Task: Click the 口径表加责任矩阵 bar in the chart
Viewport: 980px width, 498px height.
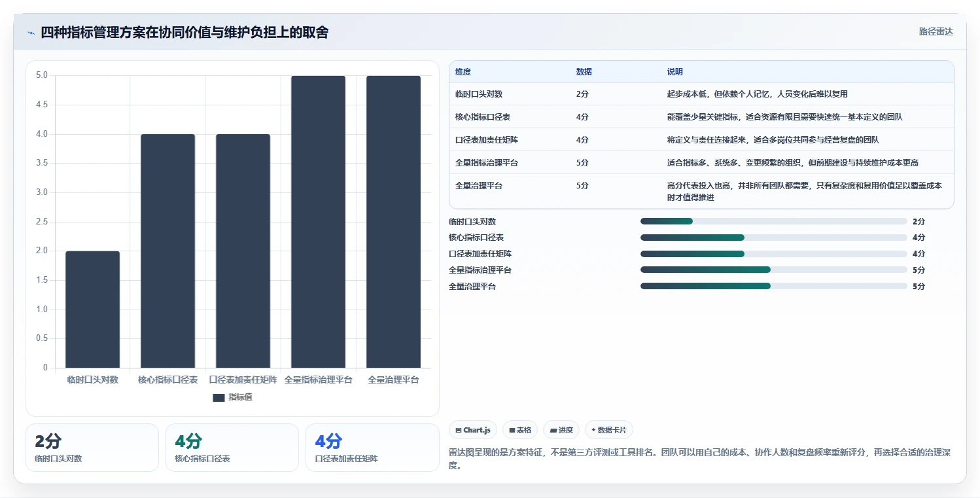Action: coord(243,251)
